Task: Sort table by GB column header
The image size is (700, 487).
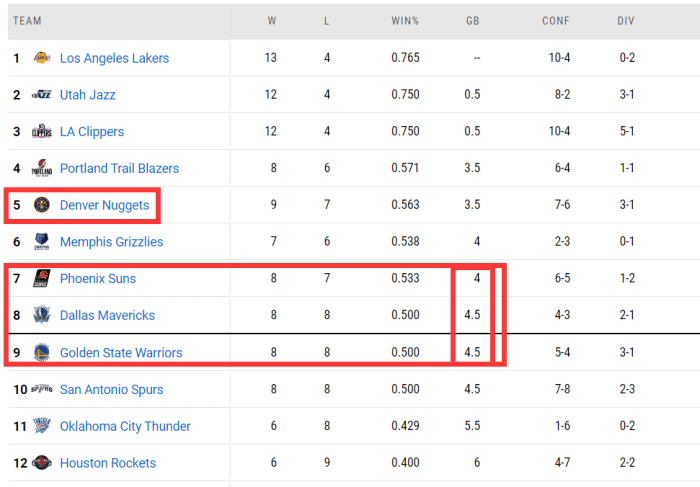Action: (x=473, y=21)
